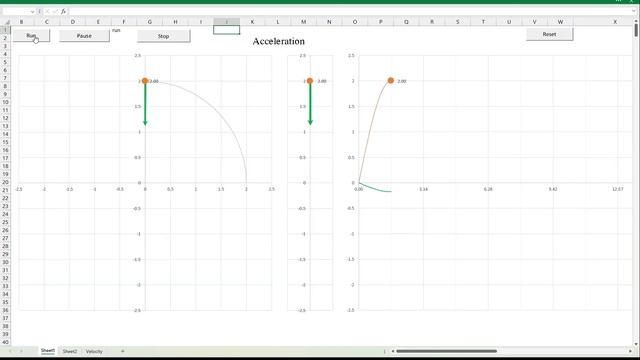Click the cell containing text "run"
640x360 pixels.
pos(116,30)
